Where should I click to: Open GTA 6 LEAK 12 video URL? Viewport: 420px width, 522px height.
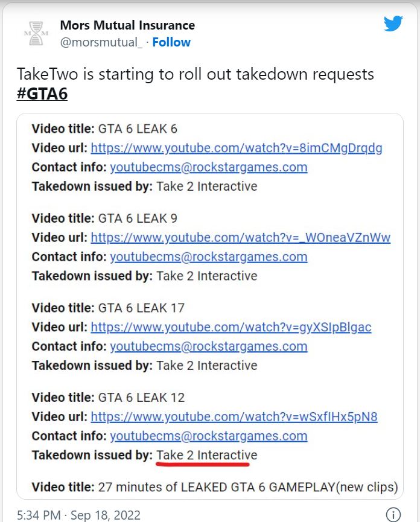pyautogui.click(x=234, y=417)
